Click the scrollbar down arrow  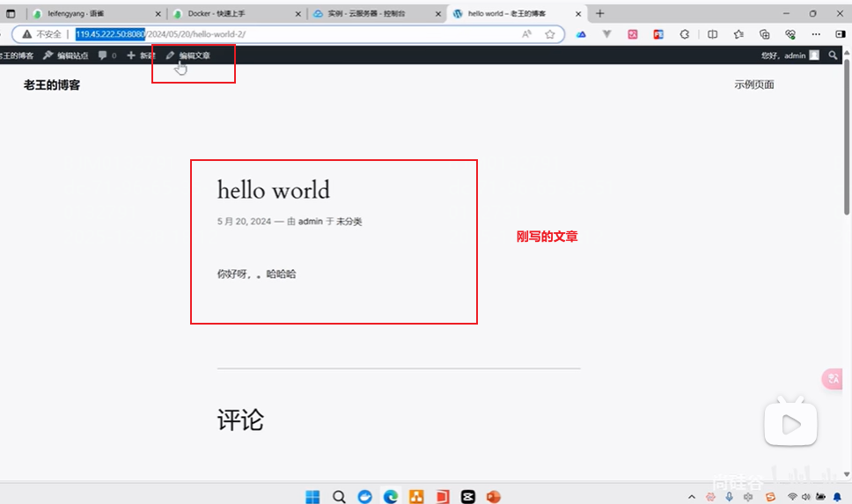coord(847,474)
